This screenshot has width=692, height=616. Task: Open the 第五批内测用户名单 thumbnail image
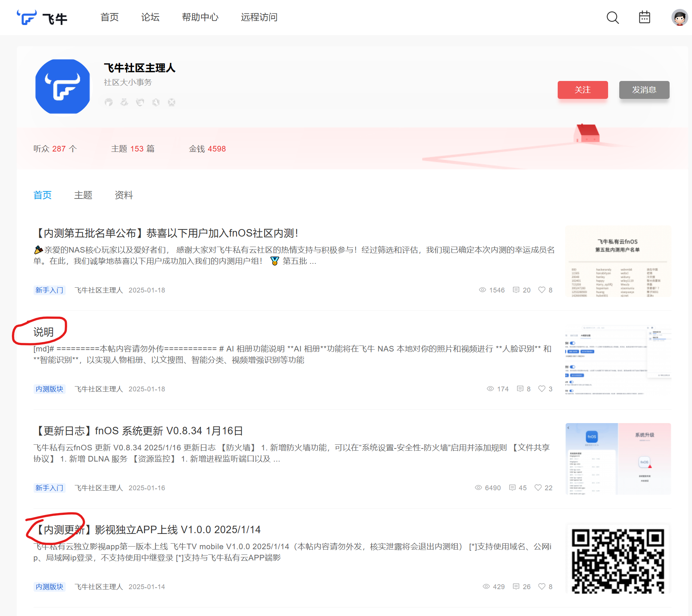[x=618, y=261]
